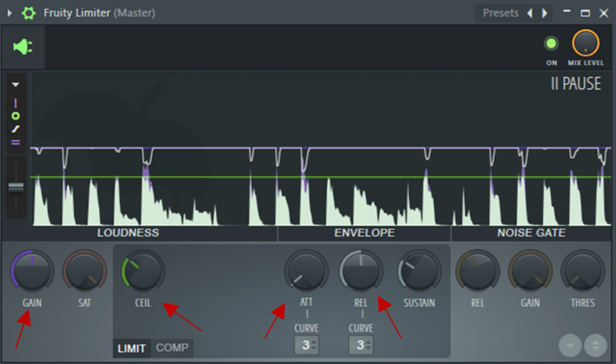Screen dimensions: 616x364
Task: Click the next preset arrow
Action: [x=543, y=13]
